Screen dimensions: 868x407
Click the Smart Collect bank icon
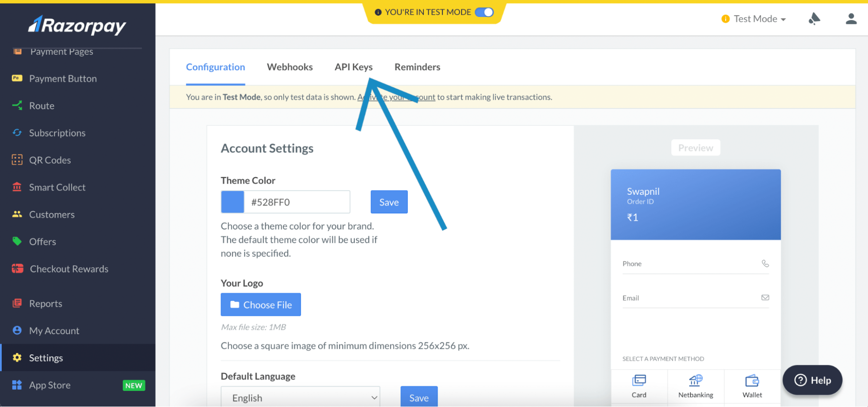pyautogui.click(x=17, y=187)
